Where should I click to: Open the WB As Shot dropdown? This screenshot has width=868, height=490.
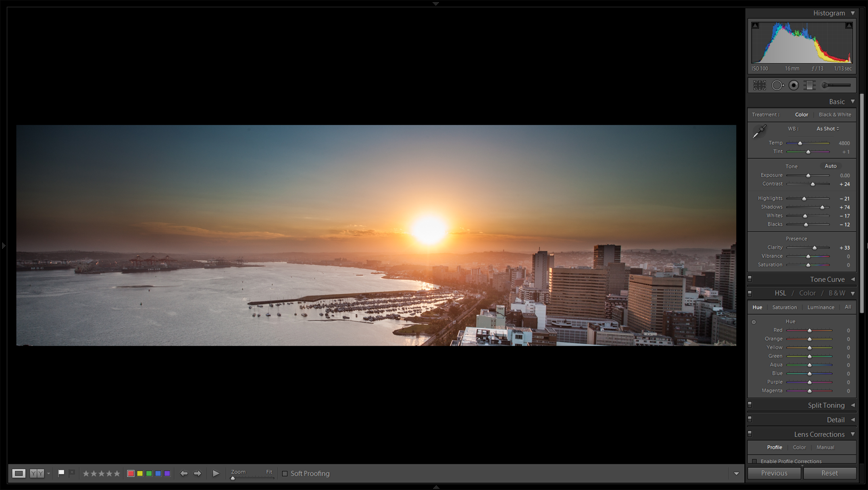point(828,129)
